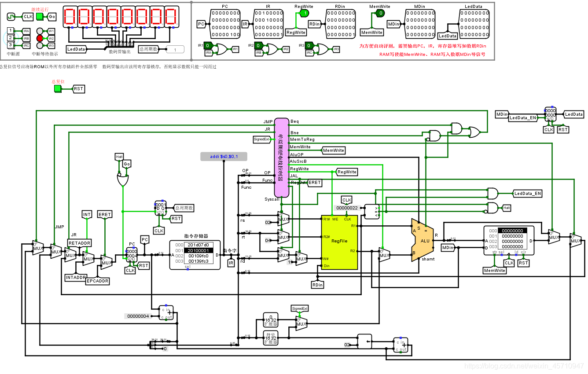Click the gray W3 LED indicator
The image size is (588, 374).
click(40, 45)
